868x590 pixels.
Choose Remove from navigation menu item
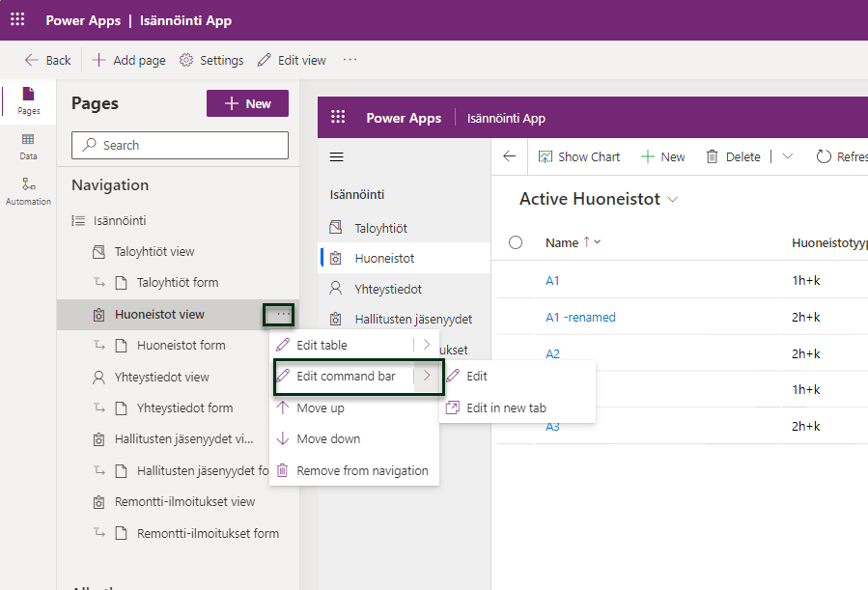(361, 470)
